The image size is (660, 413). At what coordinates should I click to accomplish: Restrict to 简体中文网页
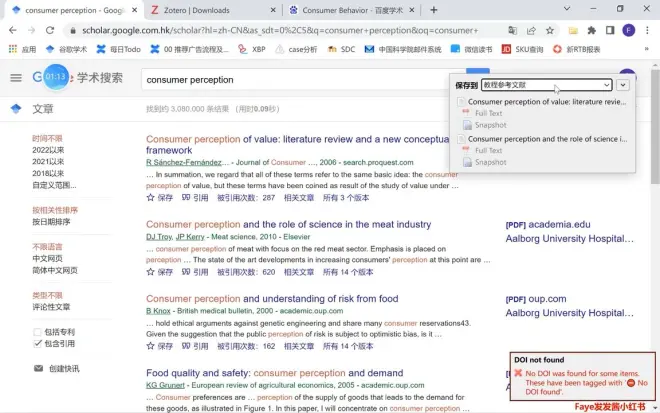pyautogui.click(x=55, y=270)
